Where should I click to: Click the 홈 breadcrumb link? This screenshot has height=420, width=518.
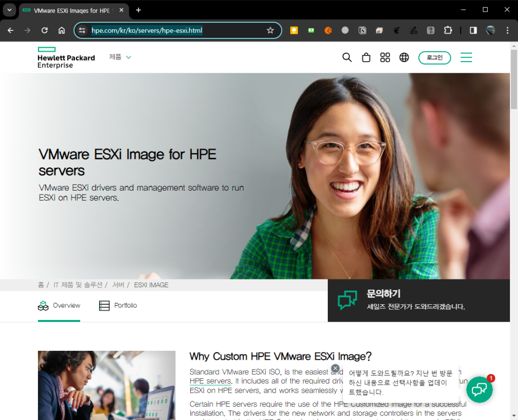coord(41,285)
